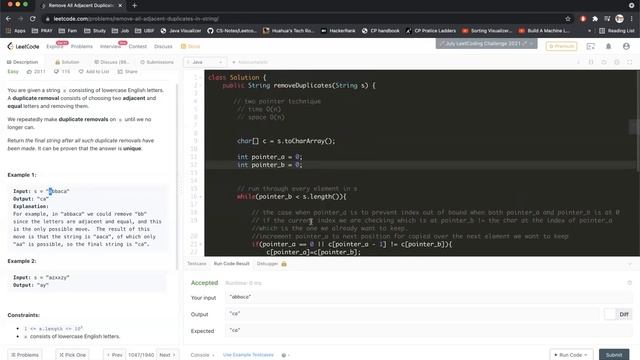
Task: Open the browser extensions puzzle icon
Action: click(x=595, y=19)
